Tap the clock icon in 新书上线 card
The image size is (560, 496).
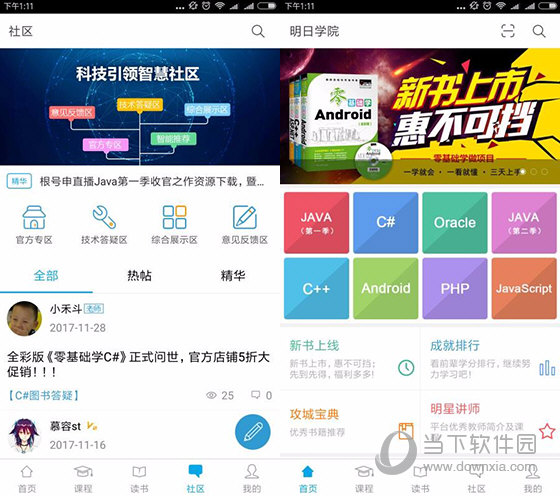[406, 367]
